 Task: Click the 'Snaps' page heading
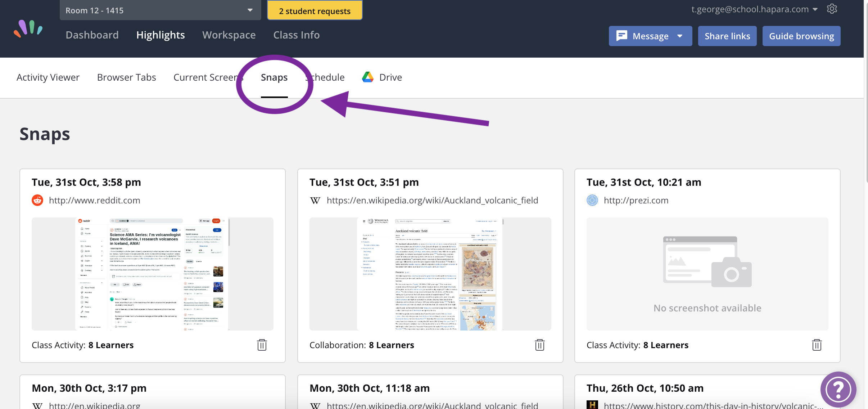click(45, 134)
